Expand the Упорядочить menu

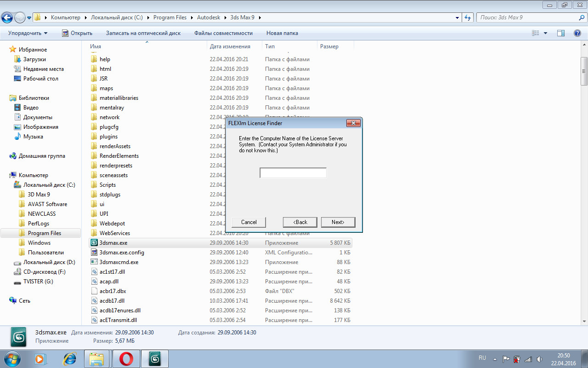tap(28, 33)
